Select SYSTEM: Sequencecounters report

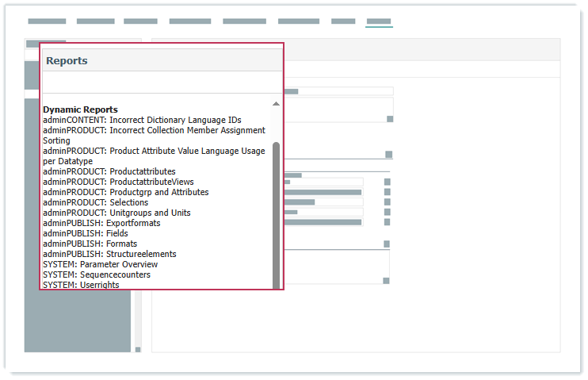(96, 274)
